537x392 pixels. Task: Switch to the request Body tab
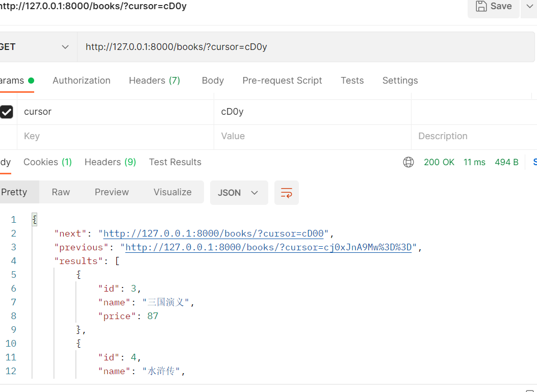(x=213, y=81)
